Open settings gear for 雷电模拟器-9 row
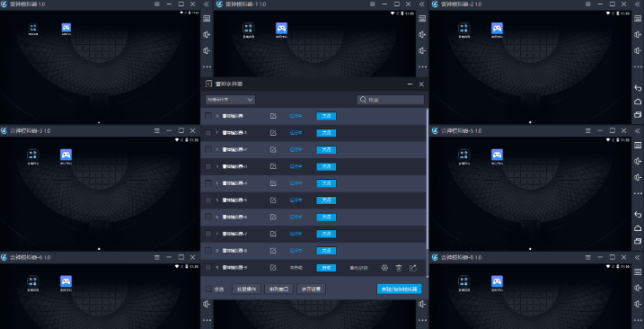The height and width of the screenshot is (329, 644). (384, 268)
